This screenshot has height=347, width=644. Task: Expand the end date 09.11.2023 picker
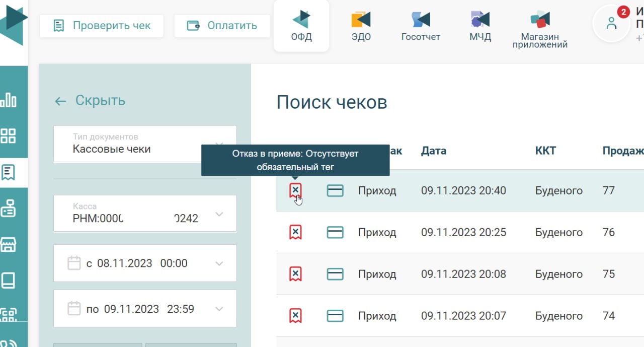coord(219,309)
